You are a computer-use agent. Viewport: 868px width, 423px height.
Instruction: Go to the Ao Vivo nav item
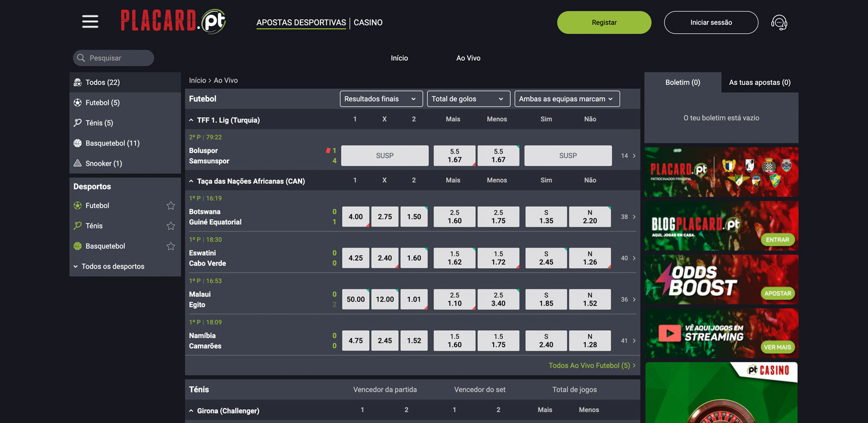pos(468,58)
